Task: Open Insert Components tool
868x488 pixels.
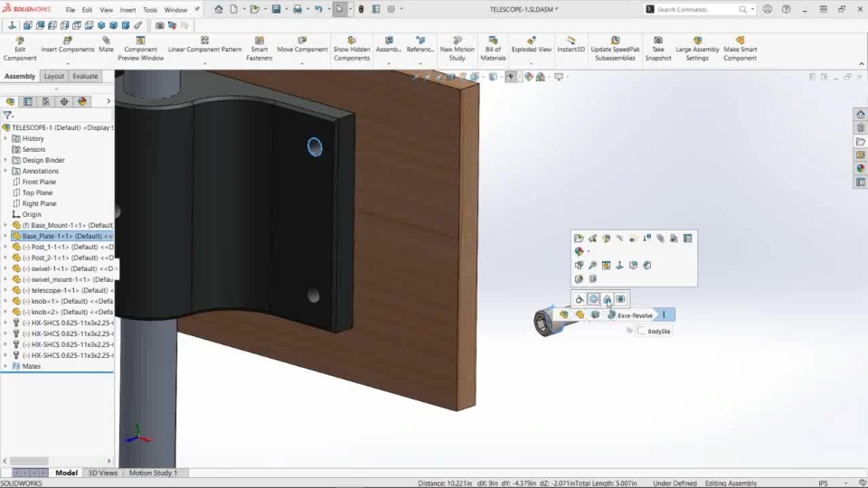Action: point(68,45)
